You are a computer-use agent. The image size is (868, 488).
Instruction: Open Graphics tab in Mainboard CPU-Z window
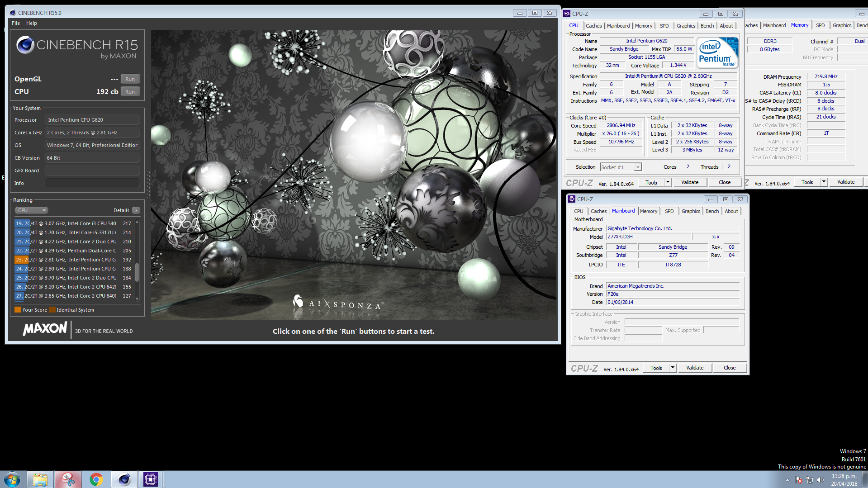click(x=691, y=211)
